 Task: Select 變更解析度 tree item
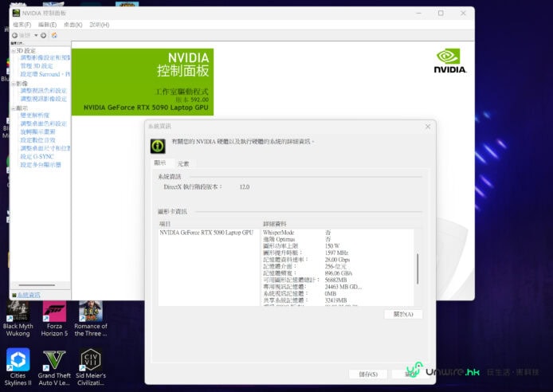tap(35, 116)
